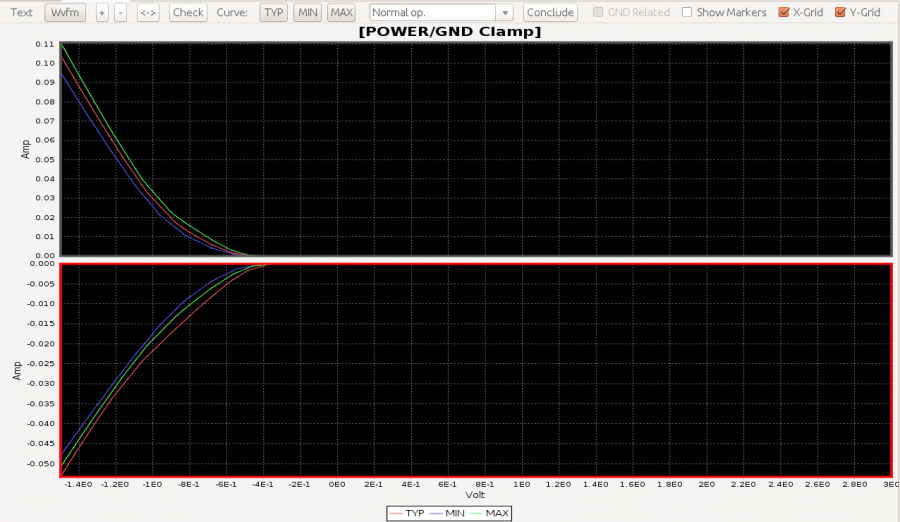Viewport: 900px width, 522px height.
Task: Uncheck the X-Grid checkbox
Action: point(784,13)
